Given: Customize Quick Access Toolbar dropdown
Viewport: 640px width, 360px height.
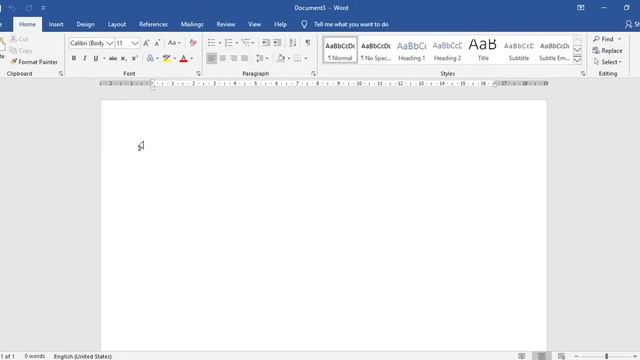Looking at the screenshot, I should click(43, 8).
